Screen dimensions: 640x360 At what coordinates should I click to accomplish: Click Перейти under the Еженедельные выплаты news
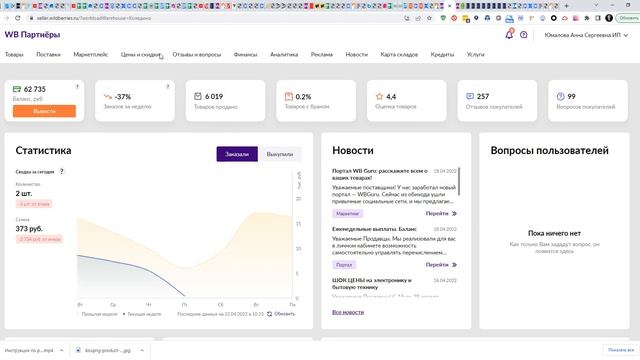coord(441,265)
